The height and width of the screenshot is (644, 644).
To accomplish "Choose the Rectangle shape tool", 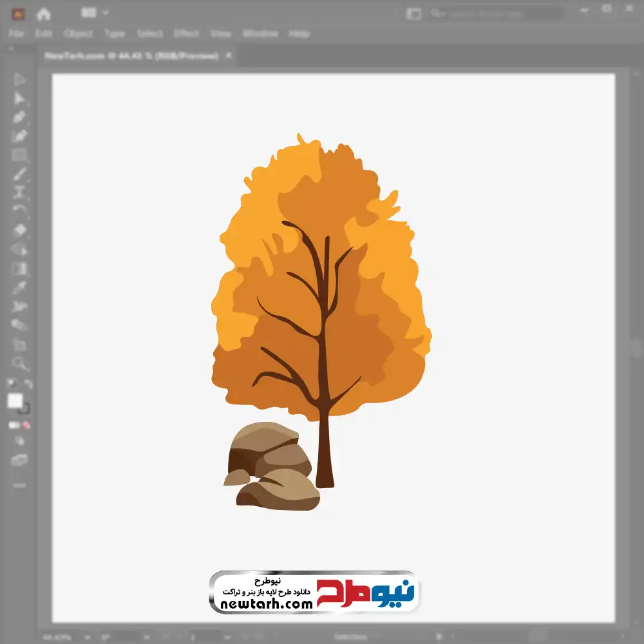I will 19,155.
